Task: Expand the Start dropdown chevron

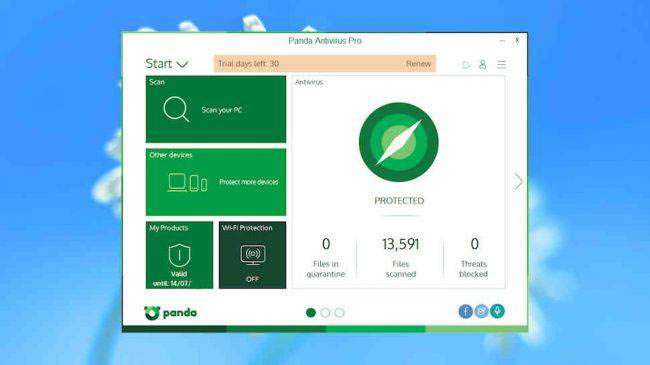Action: click(x=182, y=64)
